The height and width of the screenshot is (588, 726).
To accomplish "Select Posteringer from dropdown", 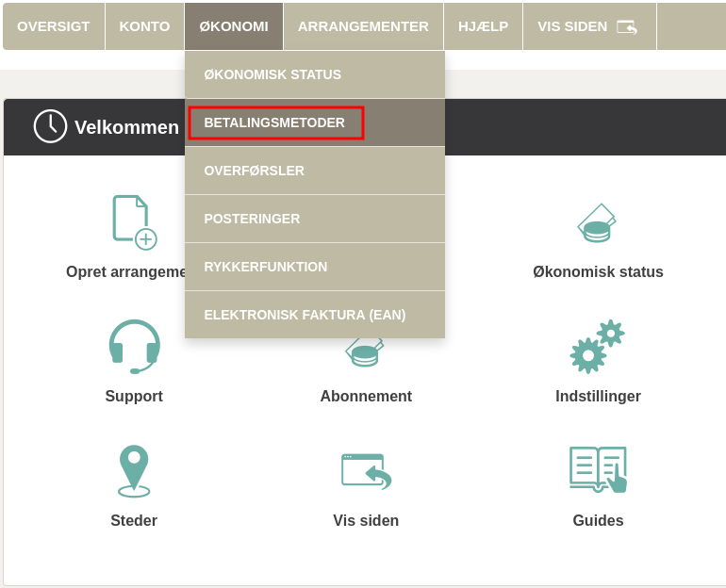I will (x=315, y=219).
